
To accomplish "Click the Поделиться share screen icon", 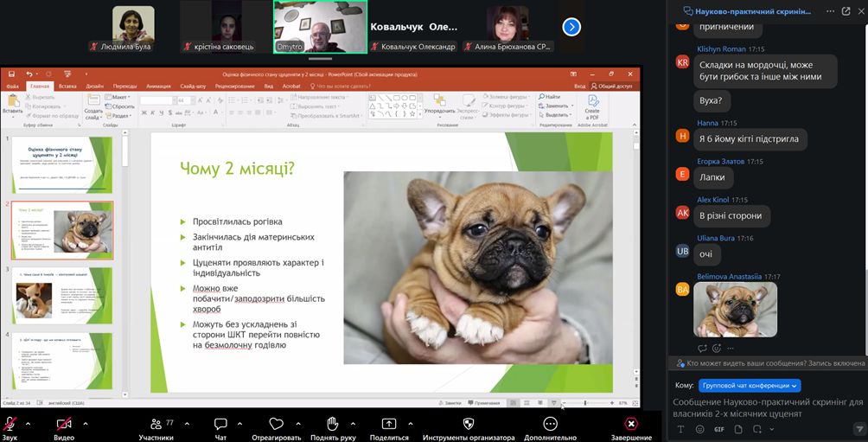I will 389,424.
